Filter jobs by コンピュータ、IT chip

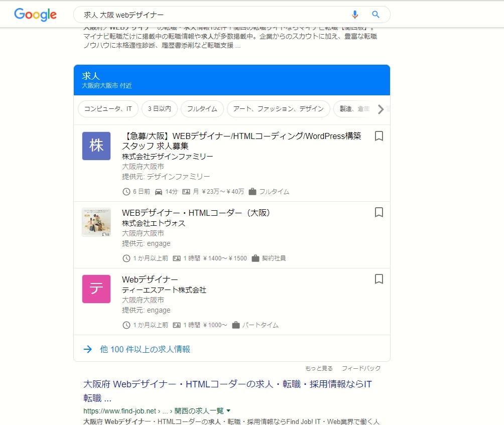(x=108, y=109)
